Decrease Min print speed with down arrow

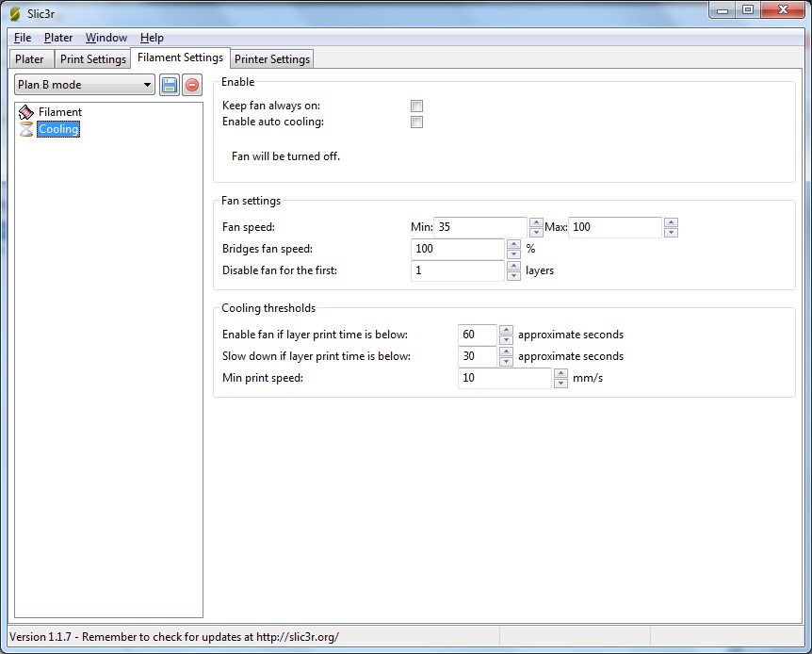(560, 384)
